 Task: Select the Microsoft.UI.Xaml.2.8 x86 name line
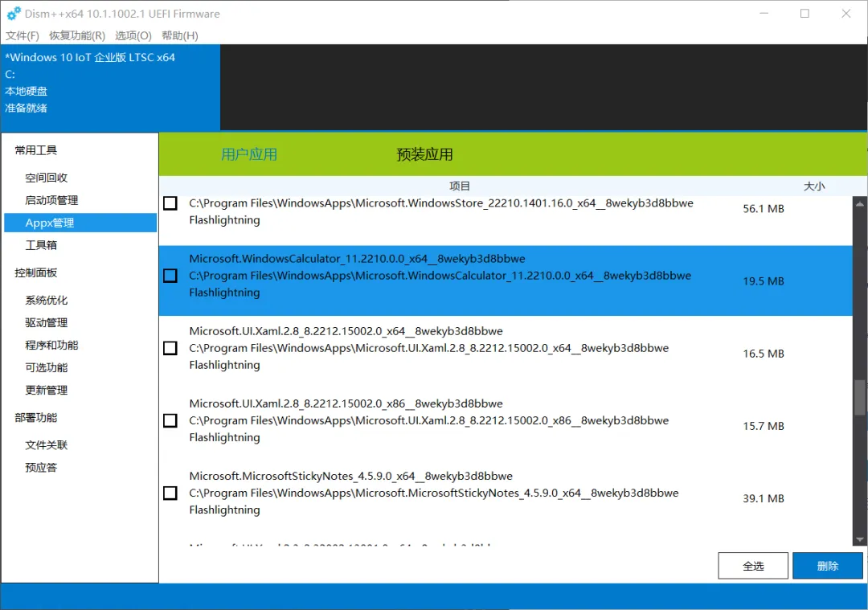(x=346, y=403)
